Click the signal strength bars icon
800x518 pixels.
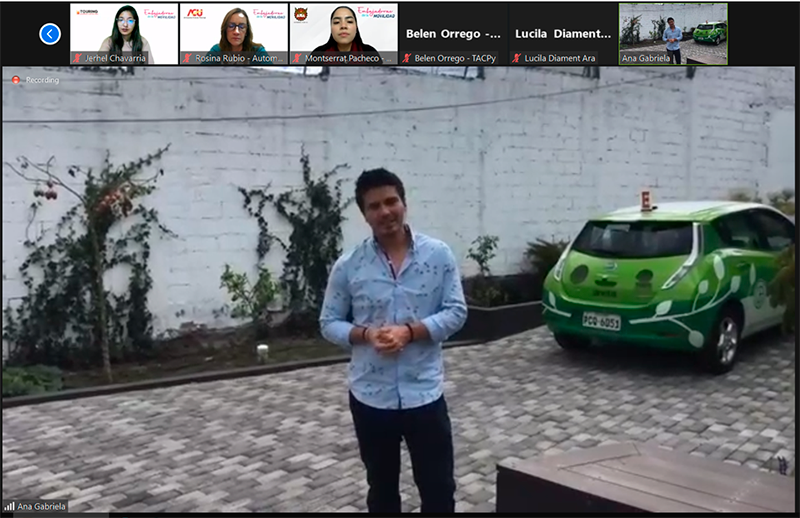tap(10, 506)
